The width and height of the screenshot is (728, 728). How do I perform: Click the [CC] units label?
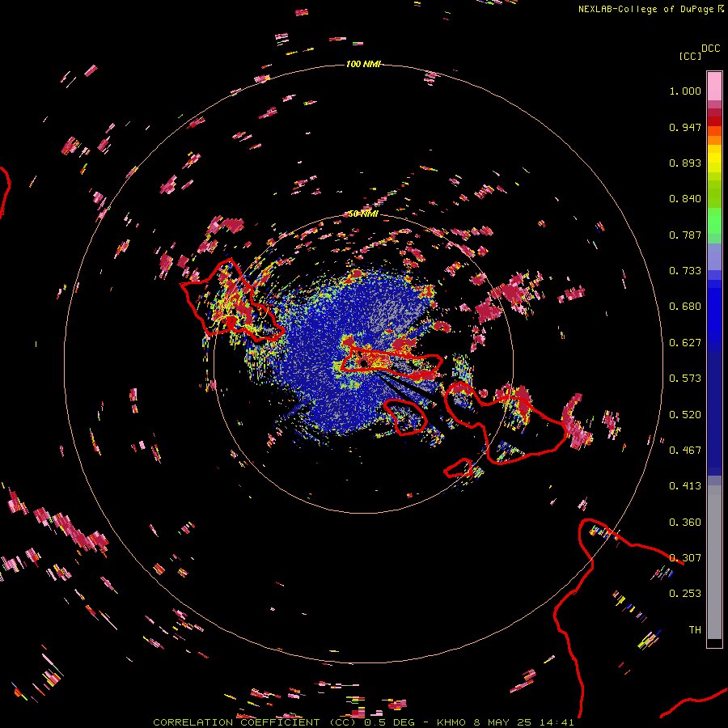(690, 56)
